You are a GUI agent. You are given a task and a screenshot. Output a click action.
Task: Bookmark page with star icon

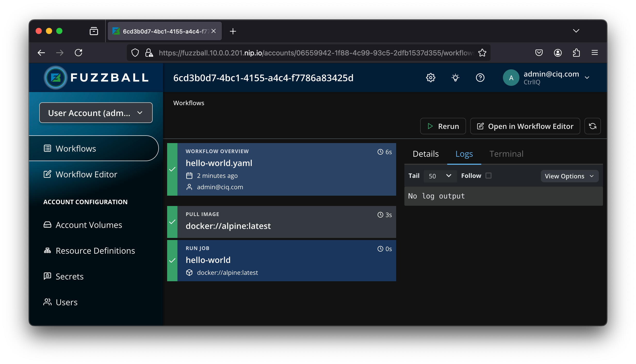pyautogui.click(x=482, y=53)
